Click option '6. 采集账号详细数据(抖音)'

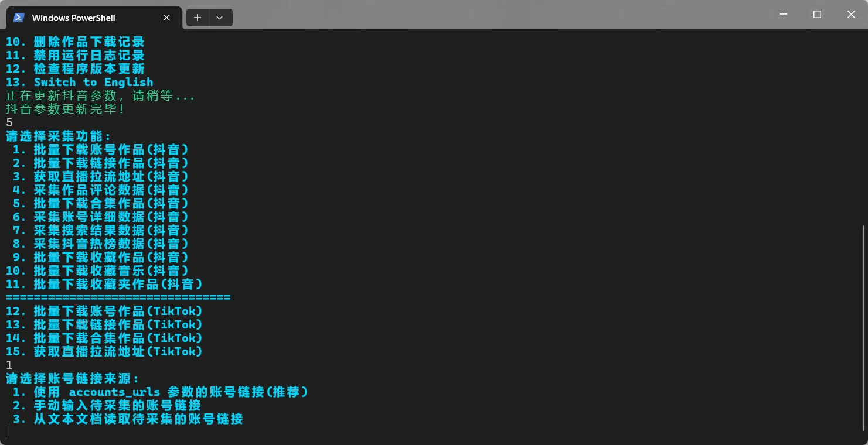[100, 217]
